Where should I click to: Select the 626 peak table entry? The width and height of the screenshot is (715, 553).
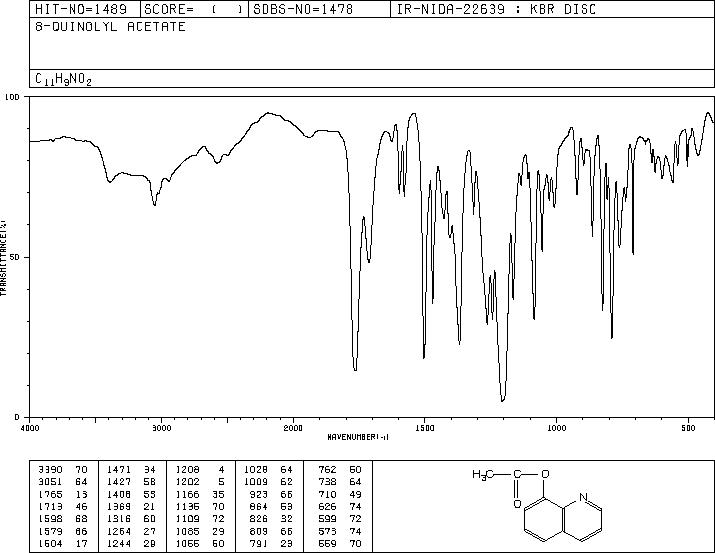click(340, 506)
